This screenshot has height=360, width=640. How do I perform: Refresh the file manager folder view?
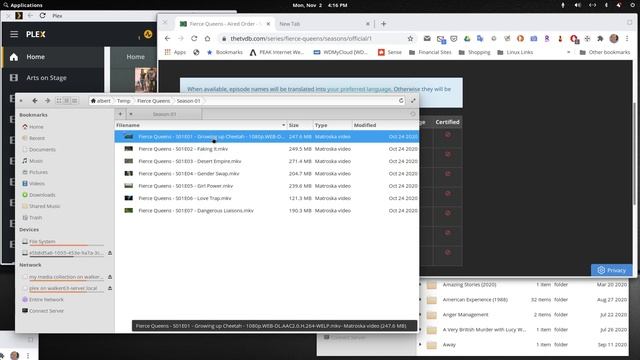point(401,100)
